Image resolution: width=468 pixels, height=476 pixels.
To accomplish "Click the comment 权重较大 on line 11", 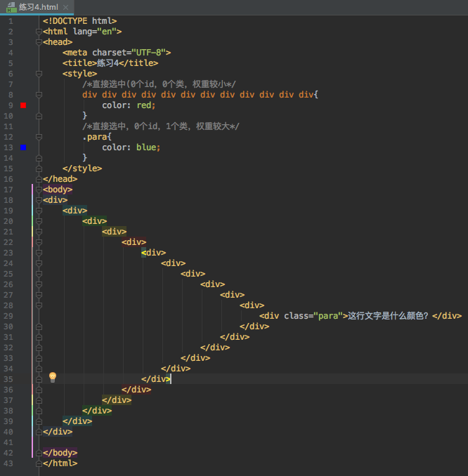I will [x=212, y=126].
